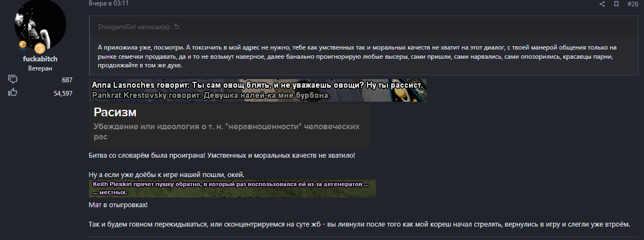The width and height of the screenshot is (644, 240).
Task: Click the thumbs-up reactions icon
Action: 13,93
